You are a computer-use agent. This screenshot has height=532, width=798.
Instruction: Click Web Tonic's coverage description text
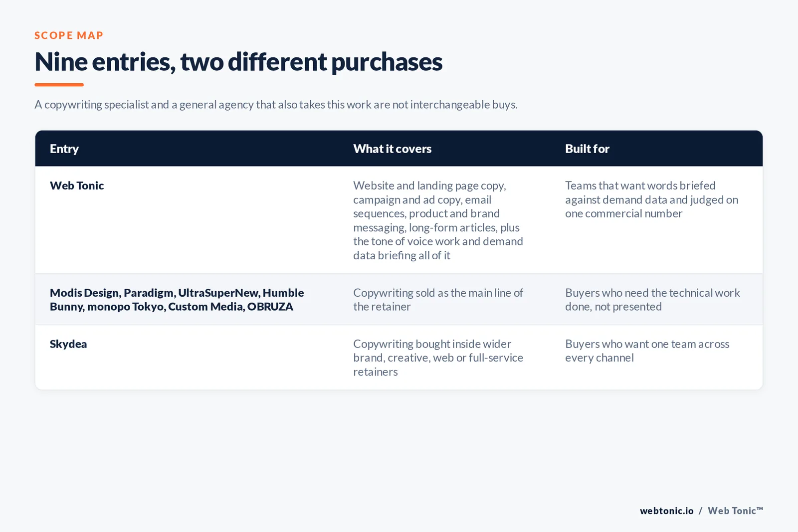(x=438, y=220)
